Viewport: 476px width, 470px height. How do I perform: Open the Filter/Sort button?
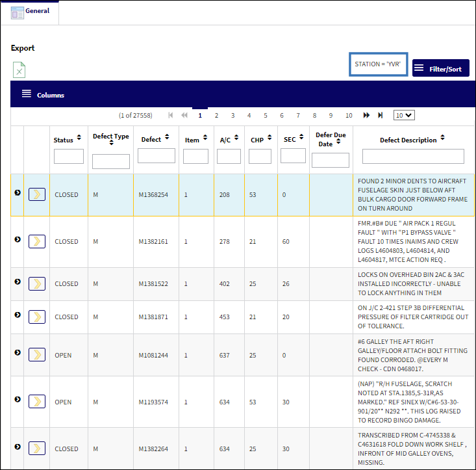[441, 68]
